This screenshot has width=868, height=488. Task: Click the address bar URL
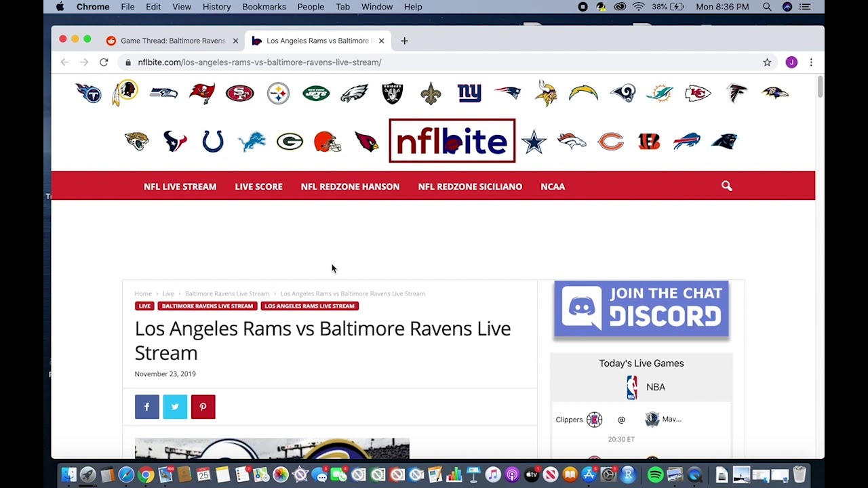[x=259, y=62]
